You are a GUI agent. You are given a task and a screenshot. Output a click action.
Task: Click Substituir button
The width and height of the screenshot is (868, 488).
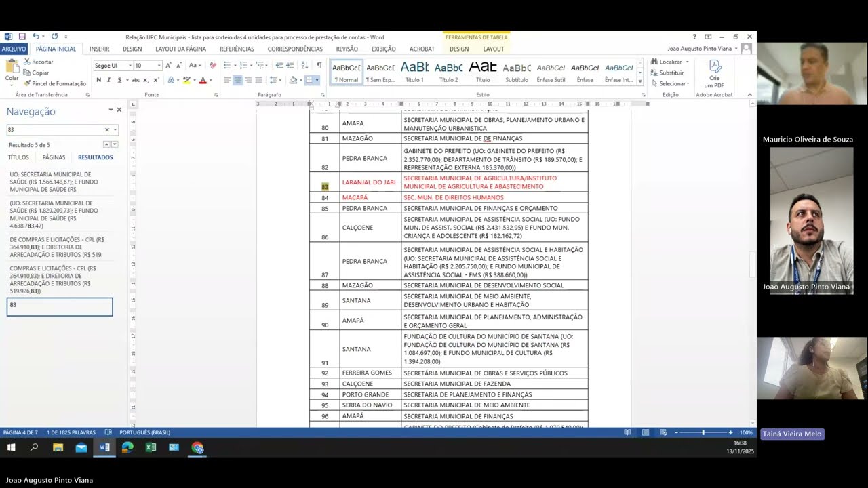(x=667, y=73)
